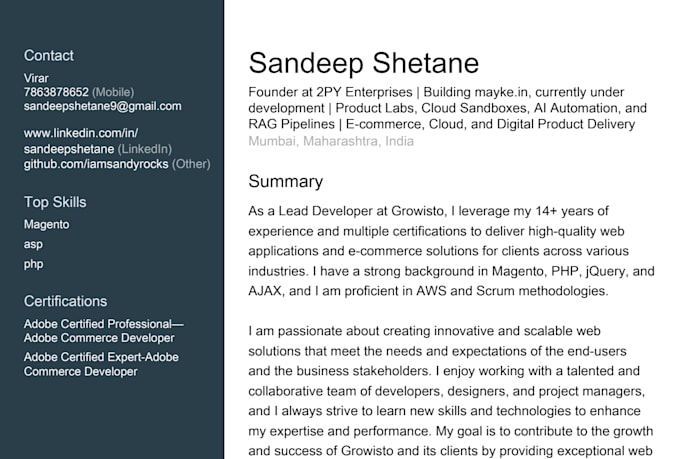Image resolution: width=680 pixels, height=459 pixels.
Task: Click Adobe Certified Professional certification entry
Action: tap(104, 331)
